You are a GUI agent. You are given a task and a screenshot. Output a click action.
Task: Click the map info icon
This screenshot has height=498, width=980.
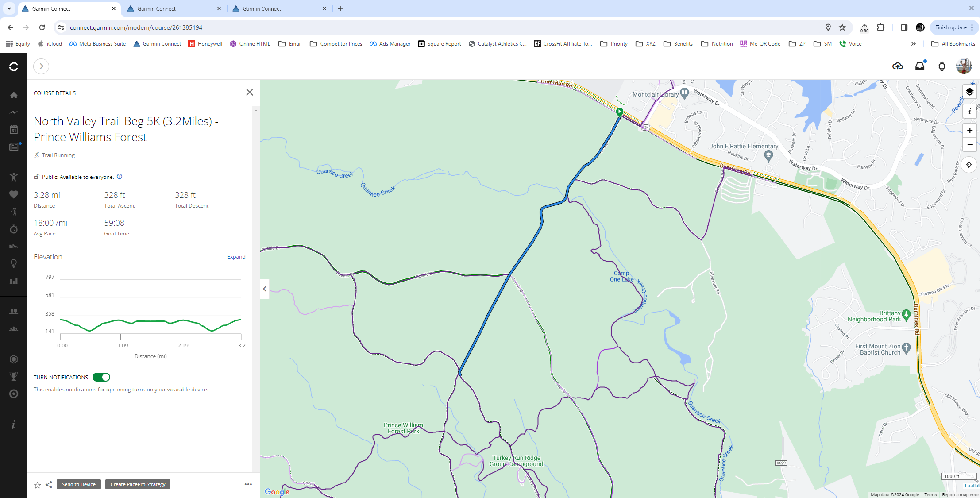click(969, 111)
